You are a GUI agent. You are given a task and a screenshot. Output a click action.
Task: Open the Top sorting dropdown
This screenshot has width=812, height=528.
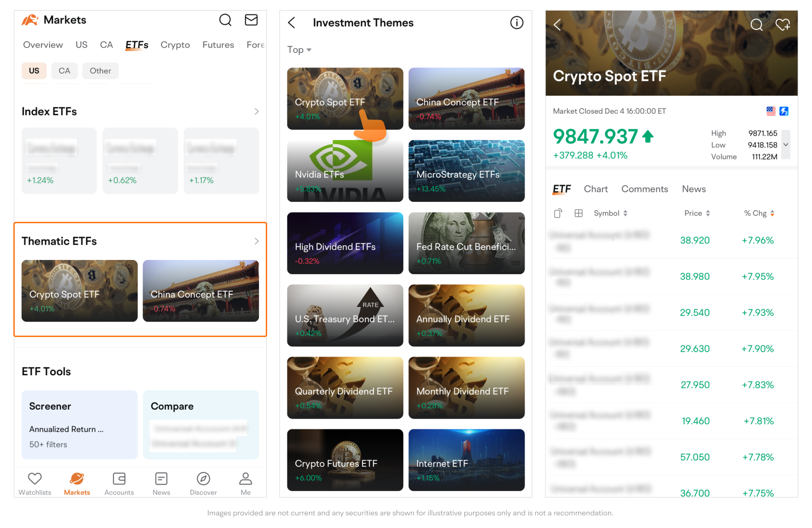[x=299, y=50]
